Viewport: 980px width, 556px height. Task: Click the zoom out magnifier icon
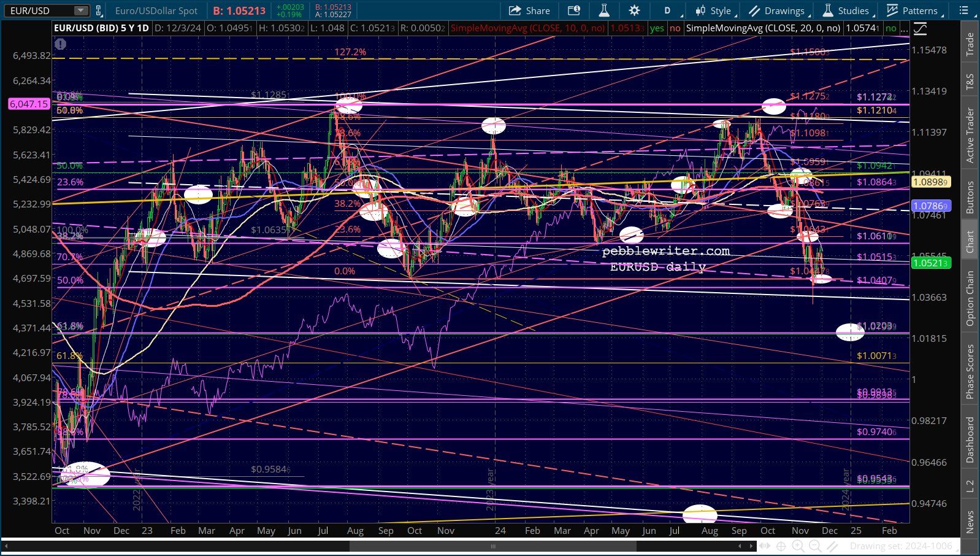pos(816,546)
